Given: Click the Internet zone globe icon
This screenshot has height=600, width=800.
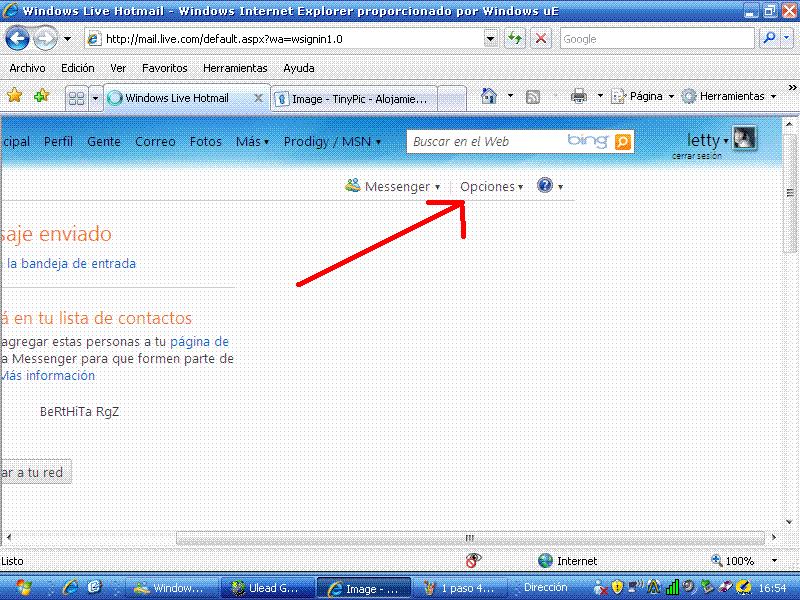Looking at the screenshot, I should pyautogui.click(x=545, y=561).
